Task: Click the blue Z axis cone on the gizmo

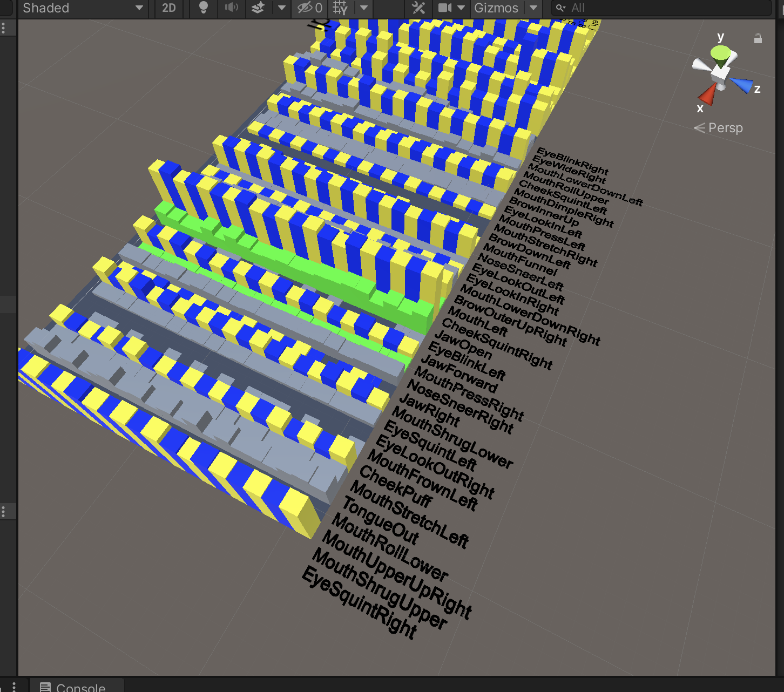Action: click(742, 85)
